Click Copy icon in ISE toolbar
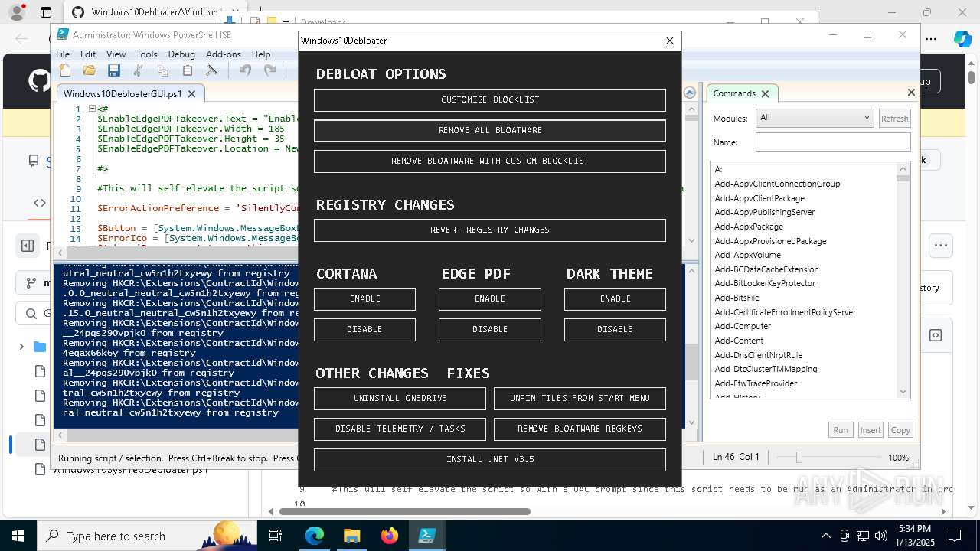Image resolution: width=980 pixels, height=551 pixels. coord(163,70)
